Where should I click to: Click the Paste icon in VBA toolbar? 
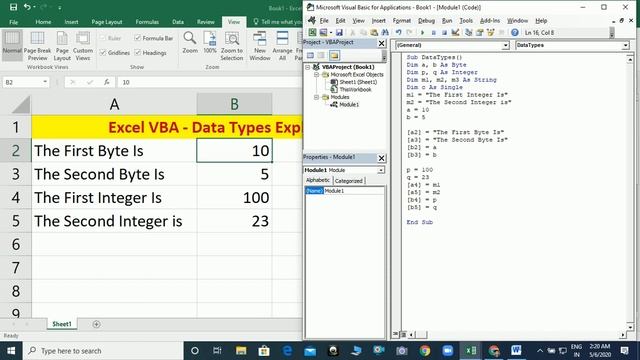(x=374, y=33)
